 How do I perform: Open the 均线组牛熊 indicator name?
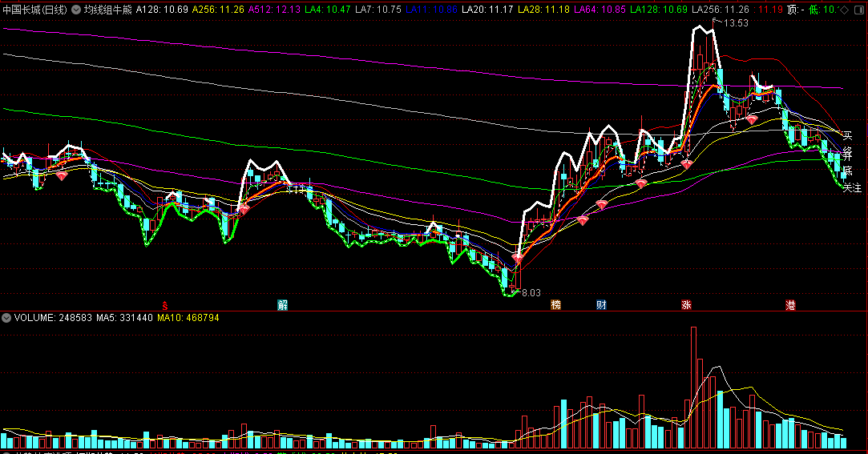(x=108, y=10)
